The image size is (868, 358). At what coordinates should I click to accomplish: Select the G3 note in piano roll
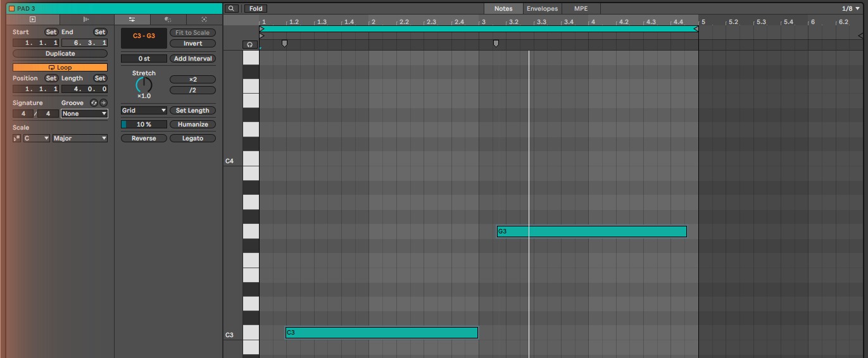point(591,231)
